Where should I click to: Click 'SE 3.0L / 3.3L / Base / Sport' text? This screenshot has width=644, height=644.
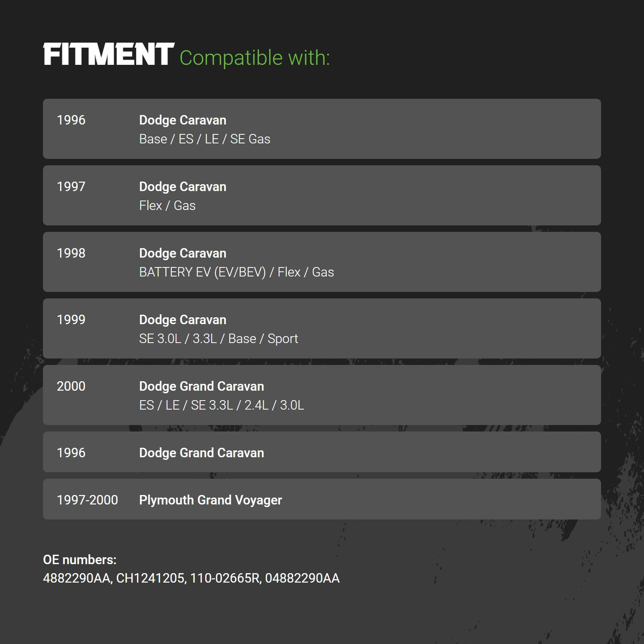pyautogui.click(x=219, y=339)
